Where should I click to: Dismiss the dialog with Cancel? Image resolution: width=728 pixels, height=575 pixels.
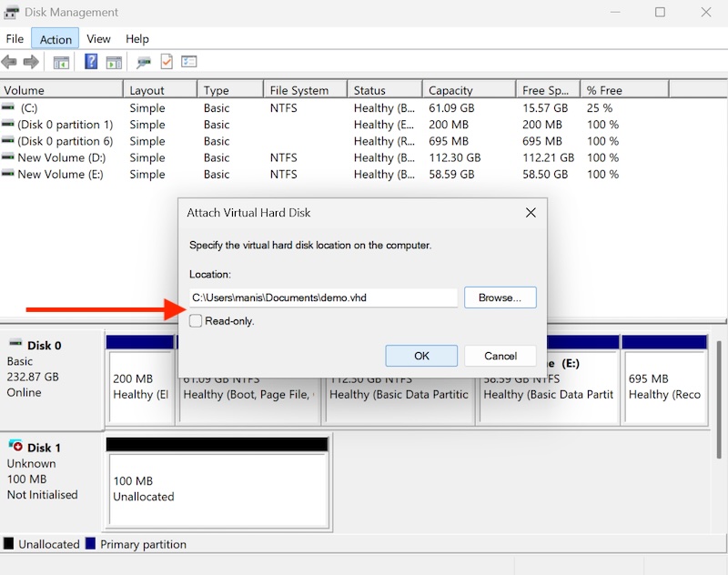[x=500, y=356]
